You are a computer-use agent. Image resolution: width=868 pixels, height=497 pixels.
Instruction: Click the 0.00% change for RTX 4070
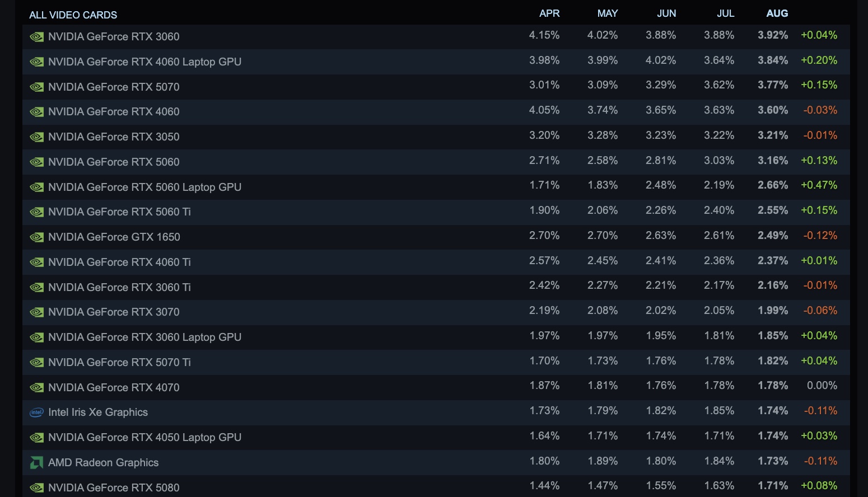tap(822, 386)
